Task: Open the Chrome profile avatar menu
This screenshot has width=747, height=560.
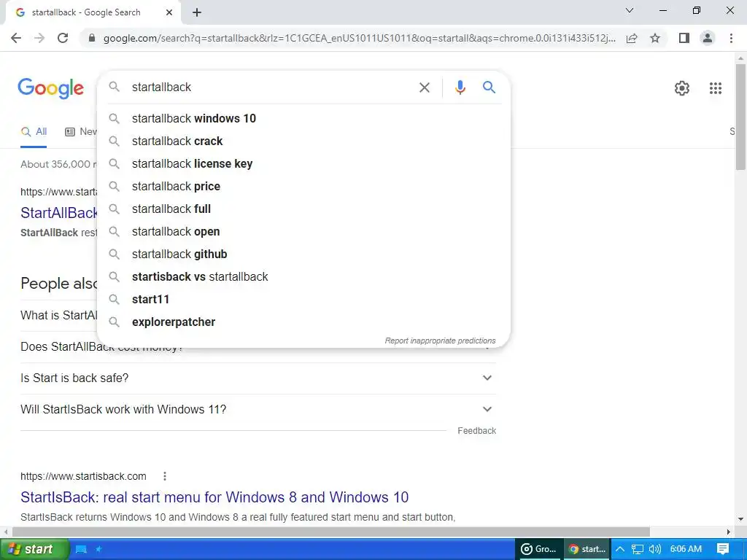Action: point(708,38)
